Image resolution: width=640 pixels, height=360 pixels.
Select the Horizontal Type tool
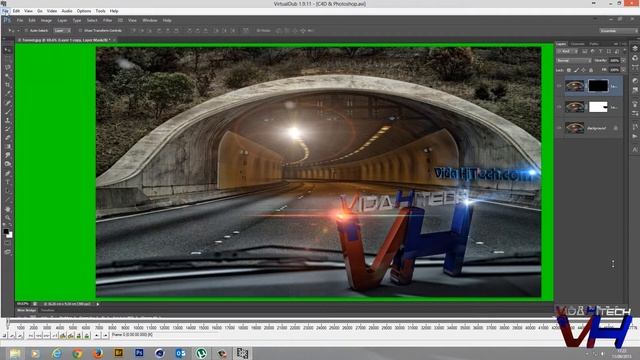7,182
